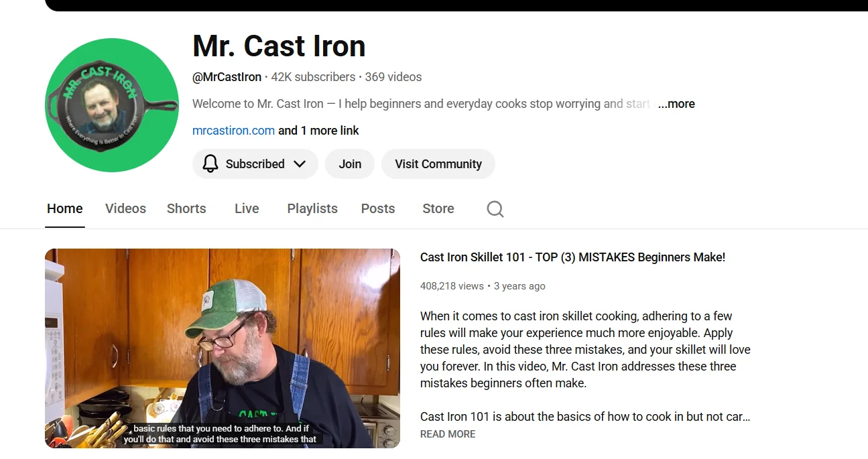Viewport: 868px width, 459px height.
Task: Open the mrcastiron.com link
Action: pyautogui.click(x=233, y=131)
